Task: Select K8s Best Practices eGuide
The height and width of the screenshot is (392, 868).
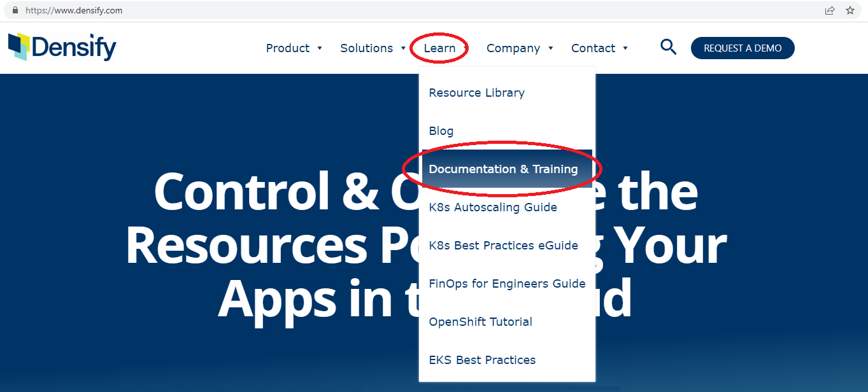Action: tap(503, 246)
